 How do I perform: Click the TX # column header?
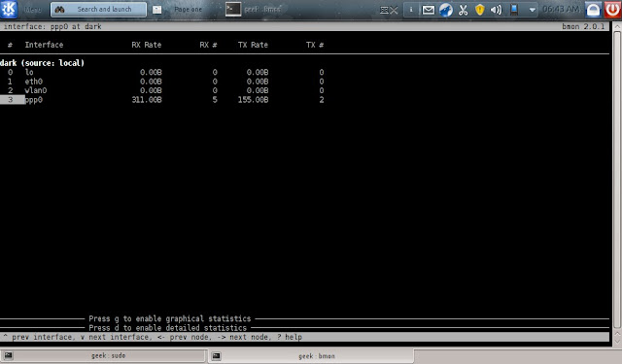point(315,45)
